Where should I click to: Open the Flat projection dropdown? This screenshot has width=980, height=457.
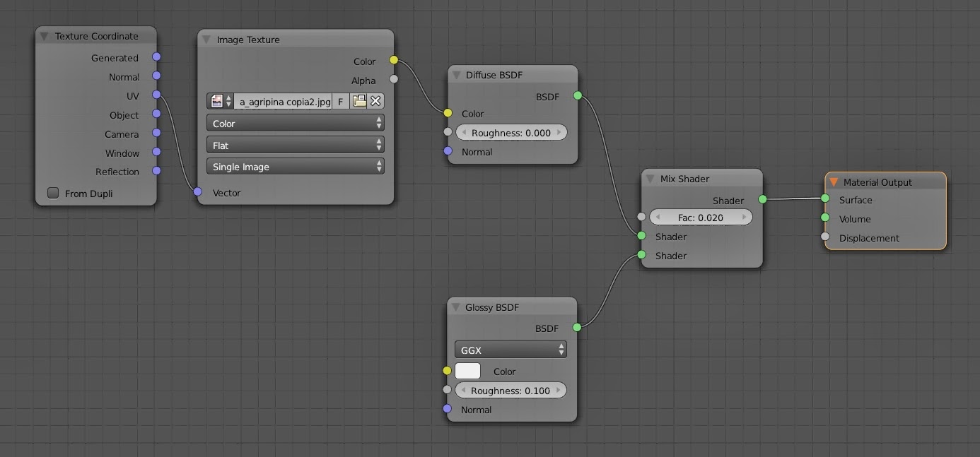(x=296, y=146)
